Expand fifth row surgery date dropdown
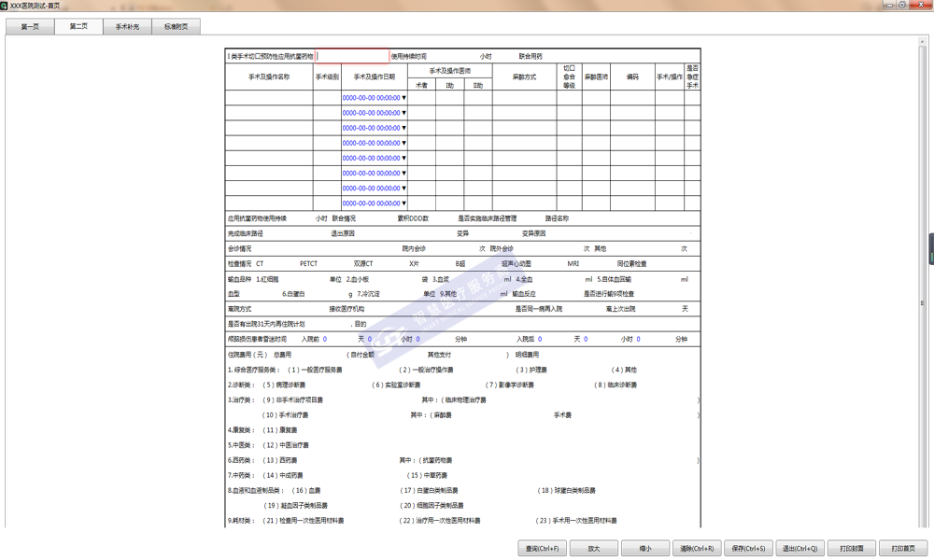934x560 pixels. 403,158
